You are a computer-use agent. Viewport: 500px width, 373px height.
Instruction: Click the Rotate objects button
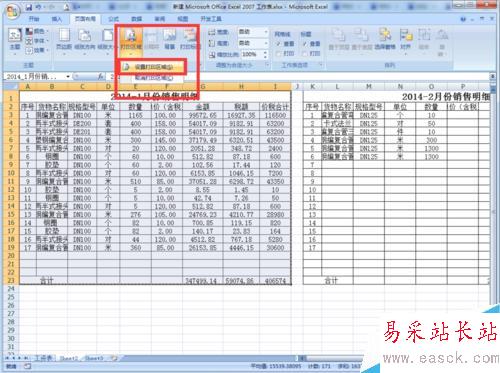tap(442, 42)
